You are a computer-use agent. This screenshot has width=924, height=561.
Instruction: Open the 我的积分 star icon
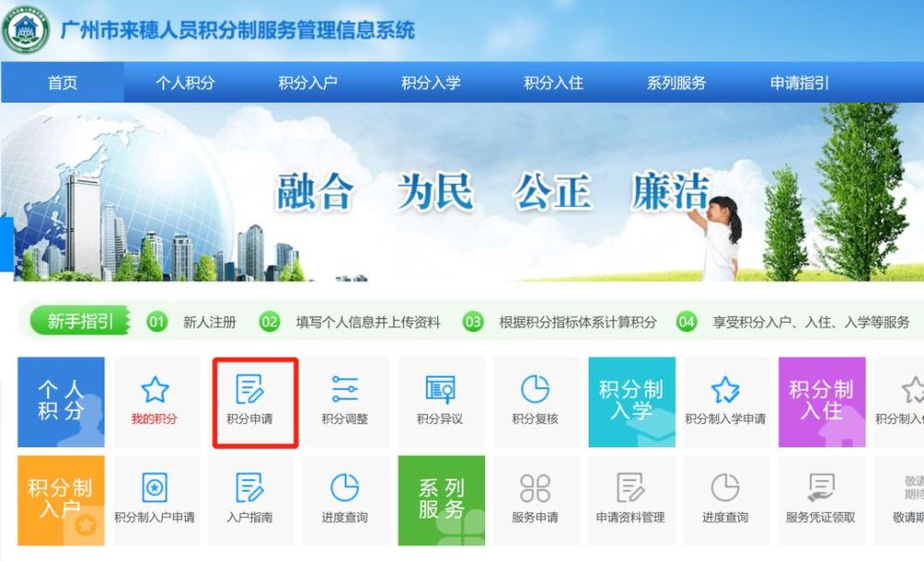pyautogui.click(x=154, y=389)
